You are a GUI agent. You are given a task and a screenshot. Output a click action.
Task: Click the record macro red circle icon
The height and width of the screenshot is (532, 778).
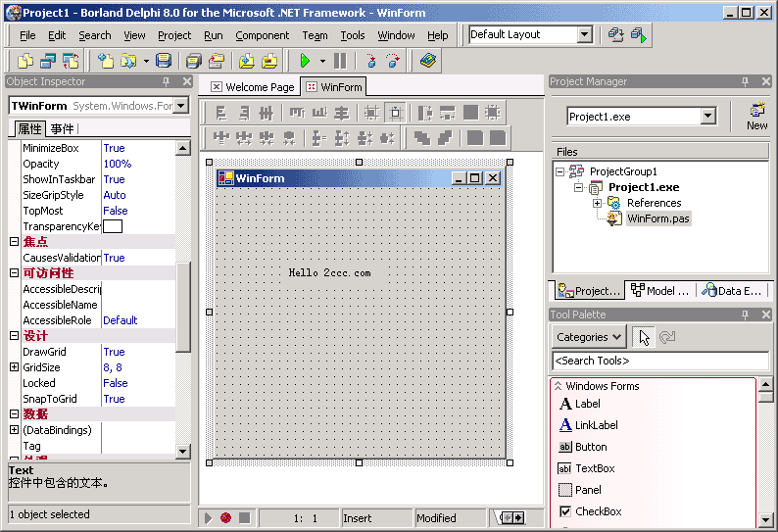coord(225,518)
